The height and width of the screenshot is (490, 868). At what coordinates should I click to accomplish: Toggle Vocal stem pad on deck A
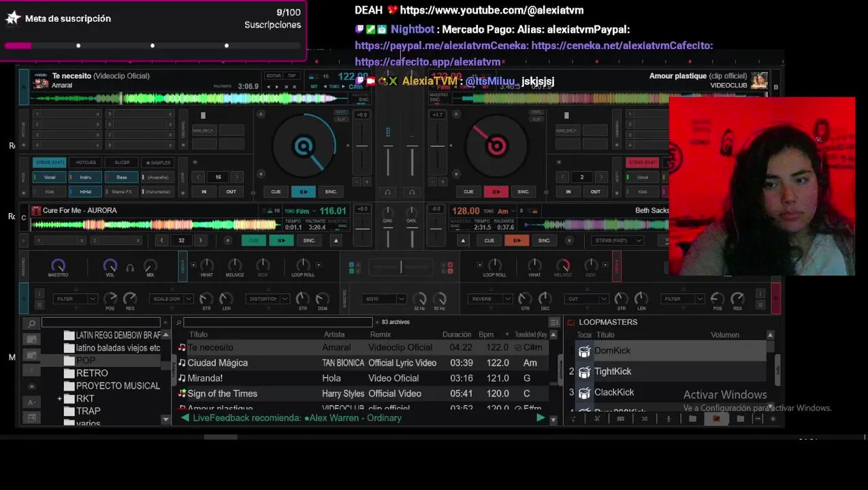pos(50,177)
